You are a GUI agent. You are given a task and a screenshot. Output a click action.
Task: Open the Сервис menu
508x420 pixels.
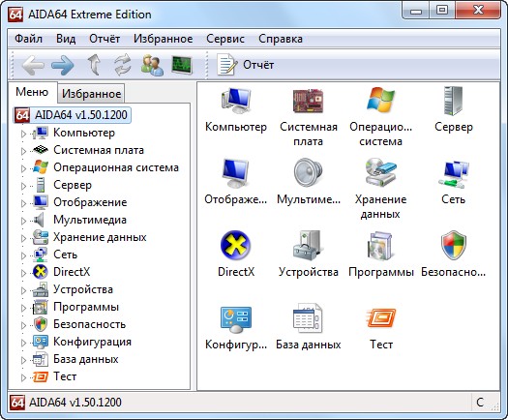point(225,39)
